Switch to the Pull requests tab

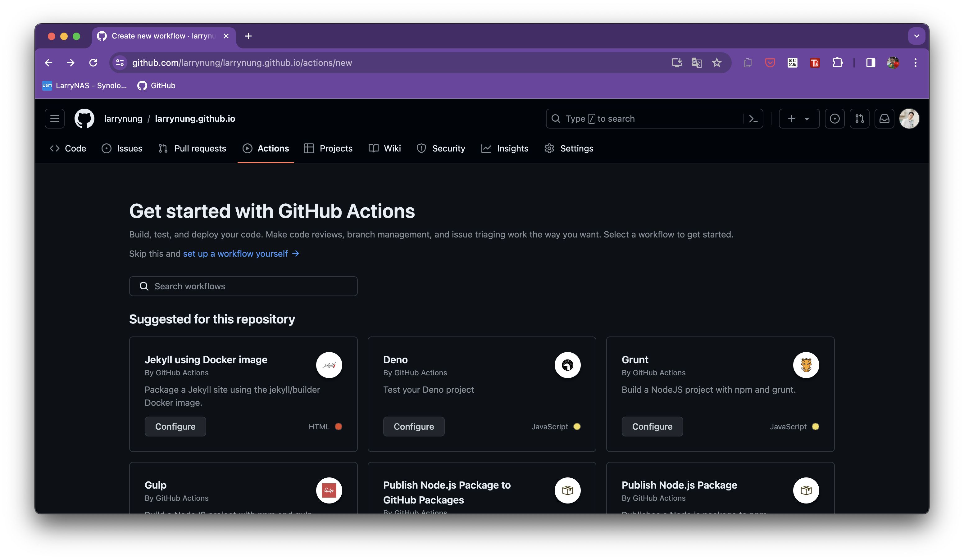pyautogui.click(x=193, y=148)
